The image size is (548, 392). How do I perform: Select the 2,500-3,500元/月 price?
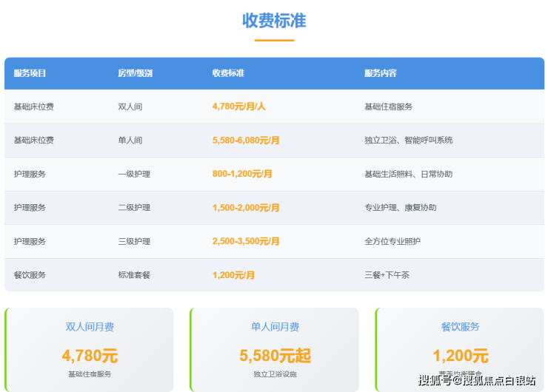(x=246, y=241)
